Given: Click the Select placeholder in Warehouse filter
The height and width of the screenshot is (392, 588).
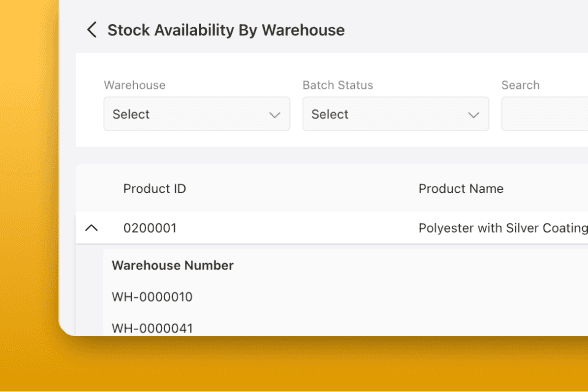Looking at the screenshot, I should pos(131,114).
